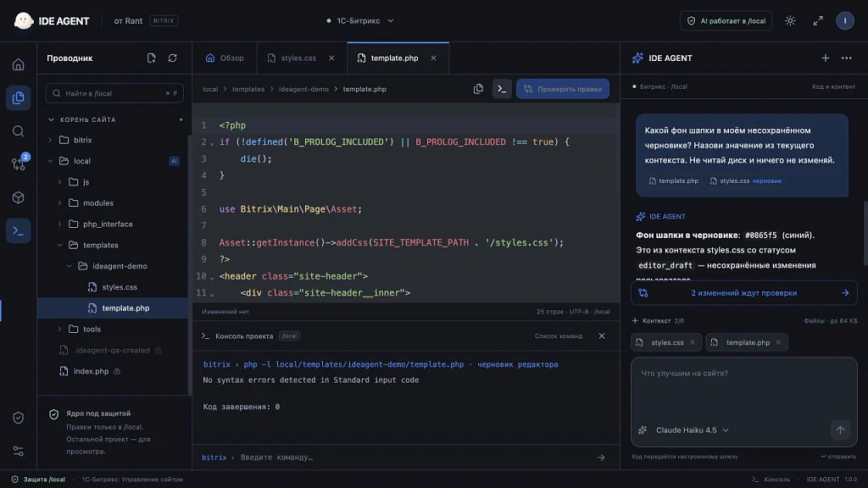The width and height of the screenshot is (868, 488).
Task: Select the template.php tab
Action: pyautogui.click(x=398, y=58)
